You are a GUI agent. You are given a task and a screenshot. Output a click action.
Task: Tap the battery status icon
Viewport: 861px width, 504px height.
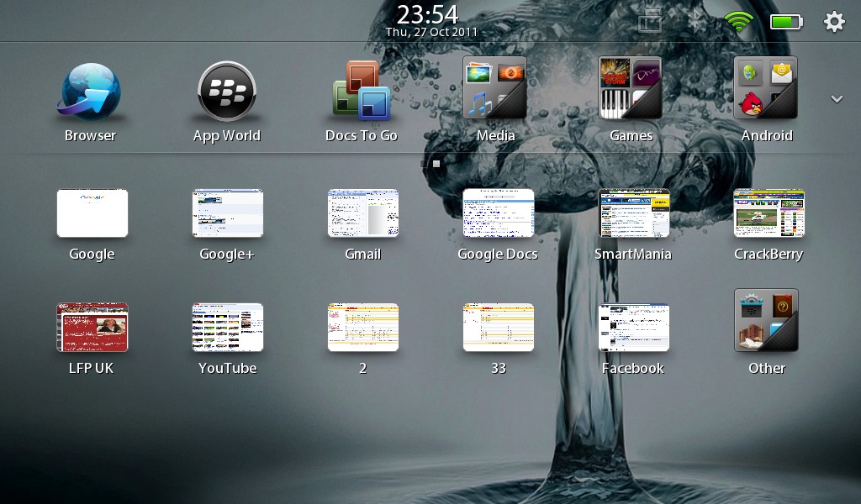tap(786, 22)
